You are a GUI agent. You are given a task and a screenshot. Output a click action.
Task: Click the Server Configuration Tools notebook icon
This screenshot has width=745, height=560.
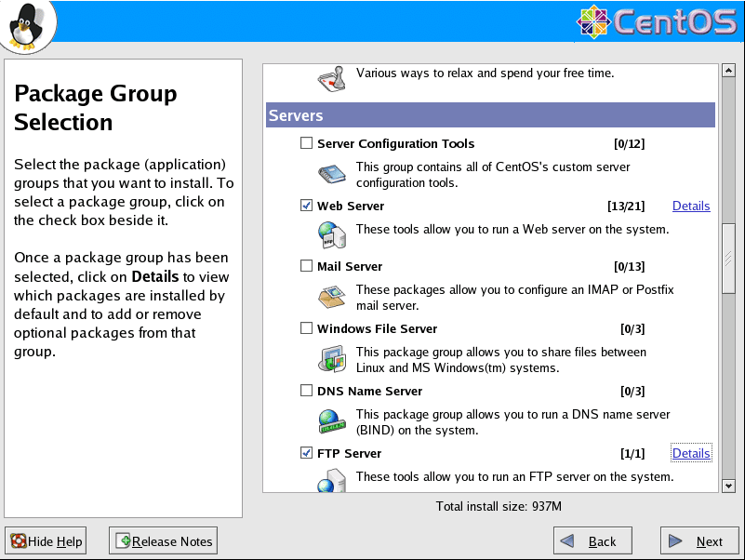332,174
